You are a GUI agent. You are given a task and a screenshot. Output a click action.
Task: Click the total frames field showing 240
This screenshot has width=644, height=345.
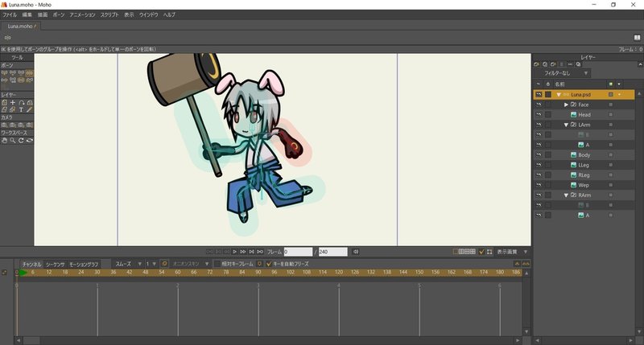point(332,252)
